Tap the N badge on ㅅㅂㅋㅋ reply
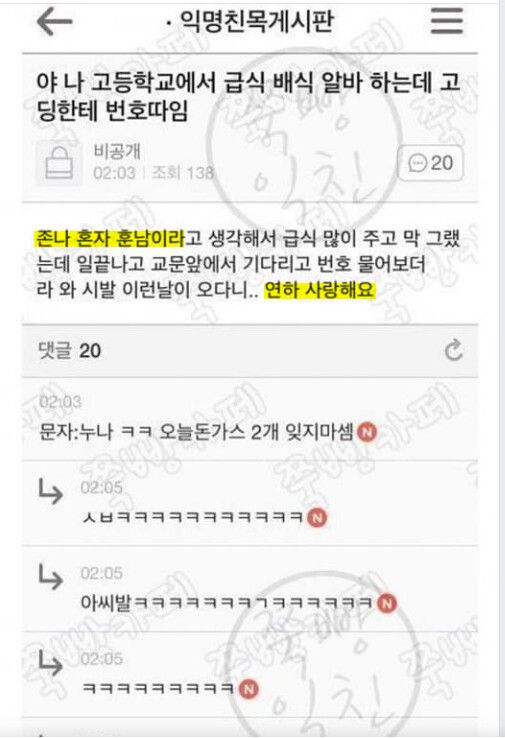505x738 pixels. (x=317, y=518)
